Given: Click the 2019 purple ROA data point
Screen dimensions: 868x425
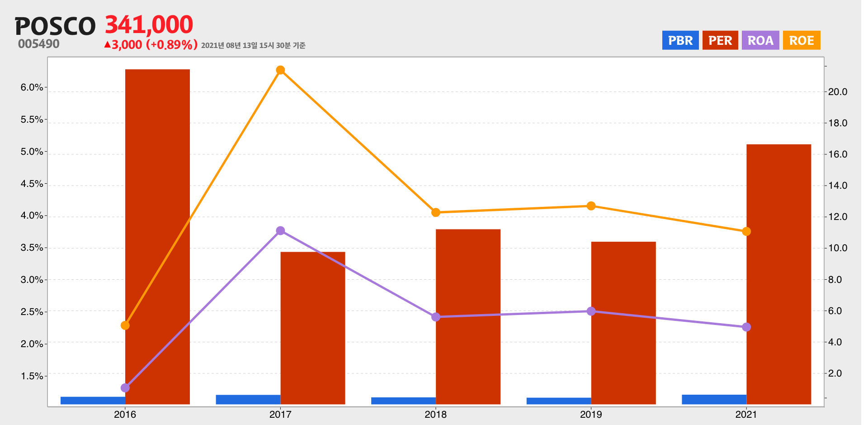Looking at the screenshot, I should coord(591,311).
